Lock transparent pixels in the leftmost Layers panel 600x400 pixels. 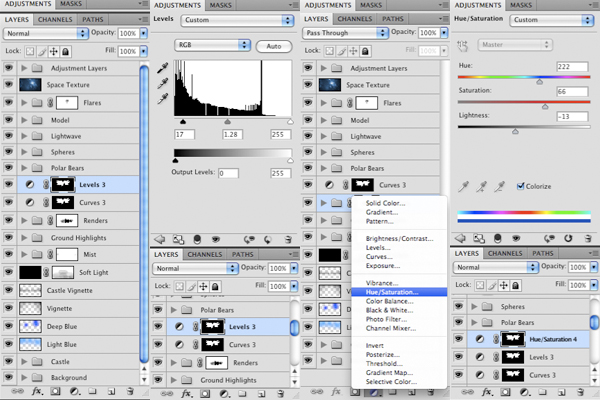(30, 51)
